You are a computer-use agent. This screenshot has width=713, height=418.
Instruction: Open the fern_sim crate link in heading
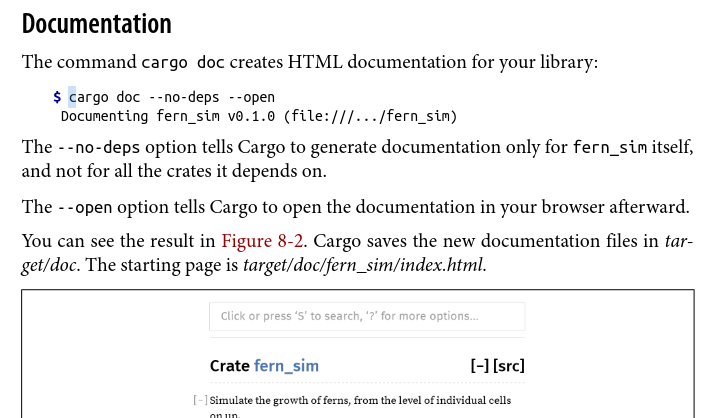click(x=286, y=366)
